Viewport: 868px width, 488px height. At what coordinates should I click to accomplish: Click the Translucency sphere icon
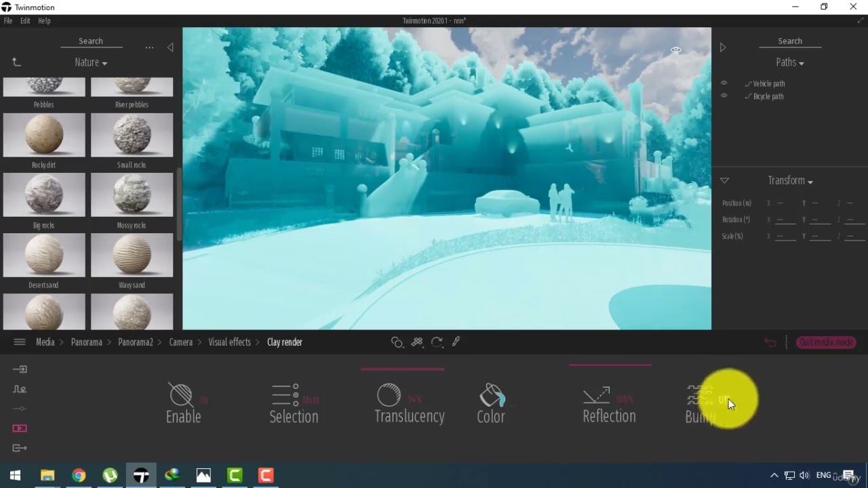tap(389, 394)
